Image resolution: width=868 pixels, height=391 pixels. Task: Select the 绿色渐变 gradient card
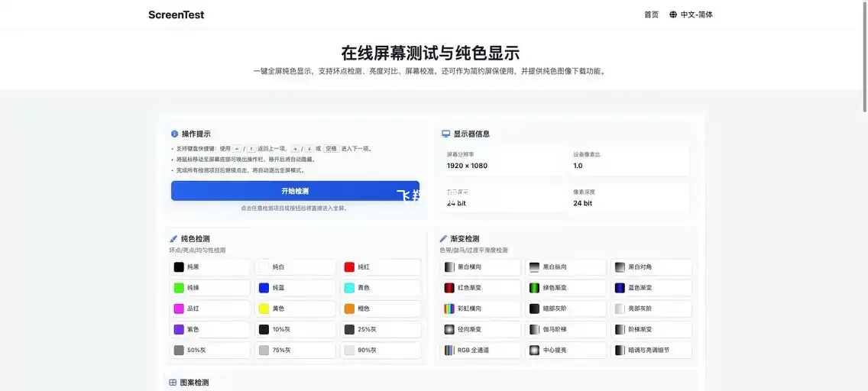click(565, 288)
